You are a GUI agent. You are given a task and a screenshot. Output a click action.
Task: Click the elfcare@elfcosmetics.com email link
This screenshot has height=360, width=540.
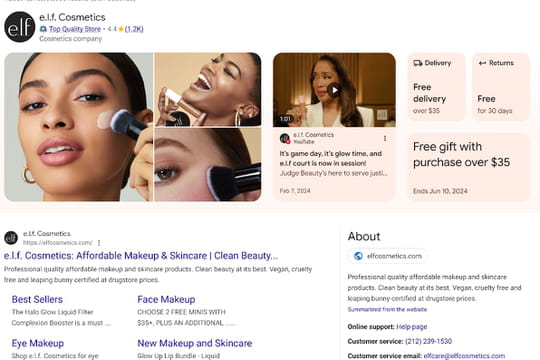464,356
